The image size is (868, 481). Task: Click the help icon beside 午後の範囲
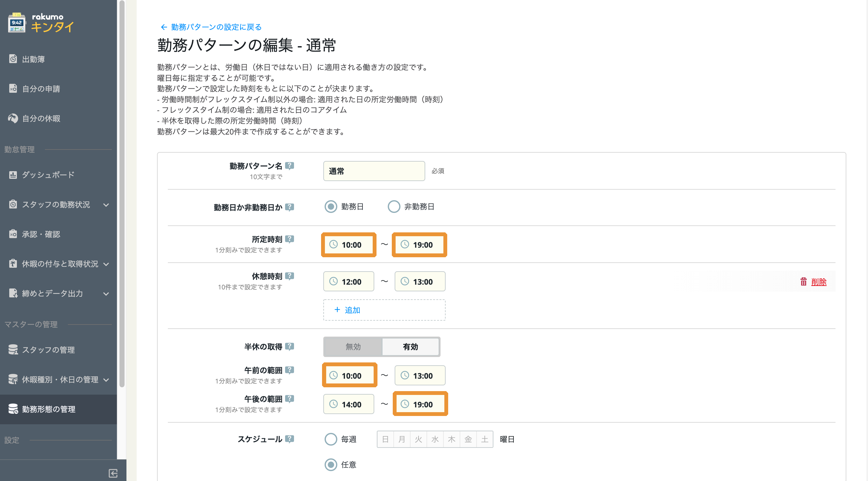[x=290, y=399]
